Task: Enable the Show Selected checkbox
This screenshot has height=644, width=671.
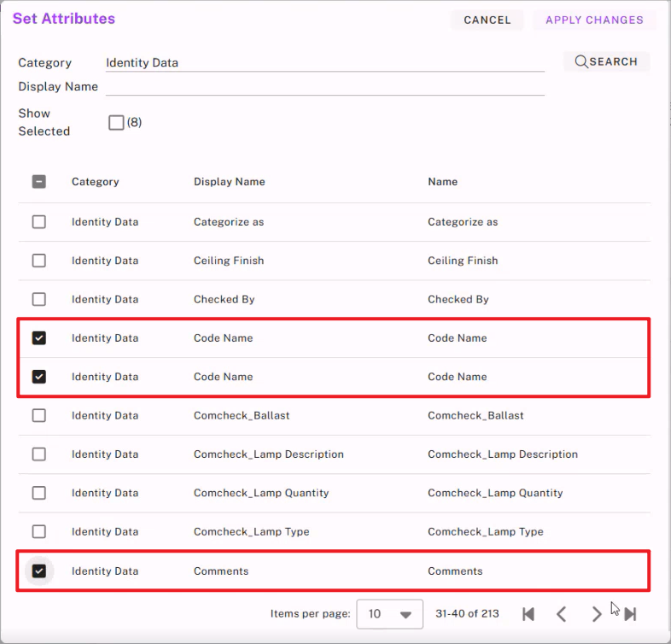Action: pyautogui.click(x=116, y=123)
